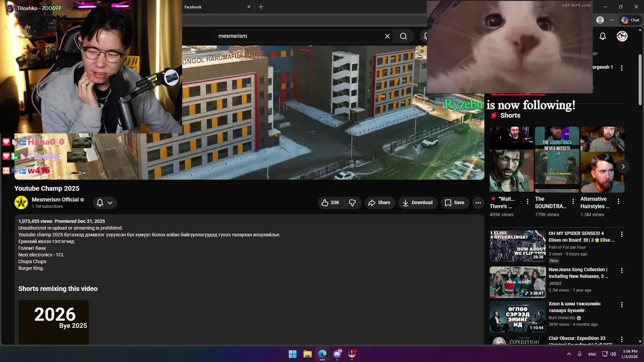Save the video to a playlist
644x362 pixels.
point(454,203)
